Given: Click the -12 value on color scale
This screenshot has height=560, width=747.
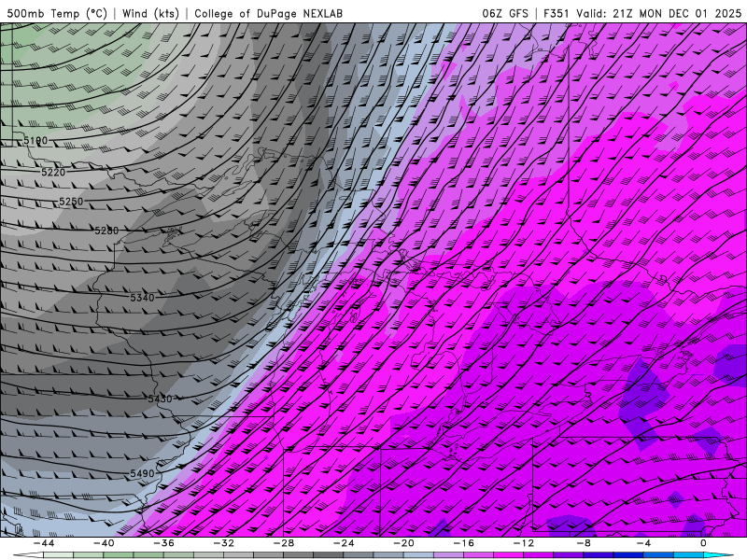Looking at the screenshot, I should pyautogui.click(x=524, y=543).
